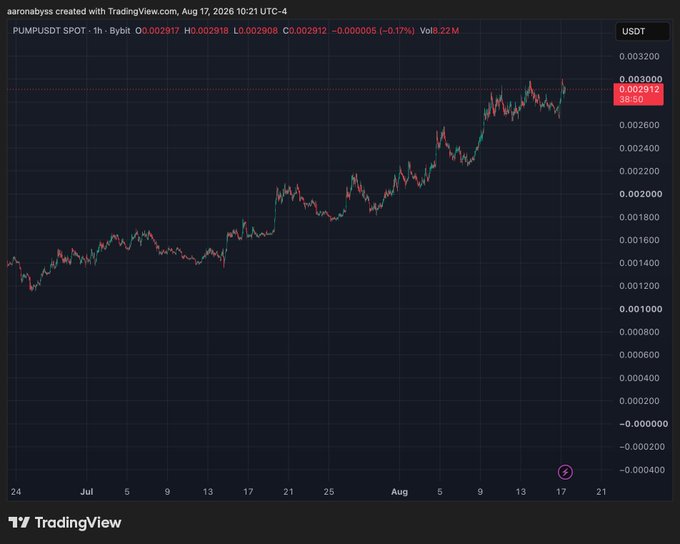Click the Aug label on the time axis
680x544 pixels.
point(399,492)
